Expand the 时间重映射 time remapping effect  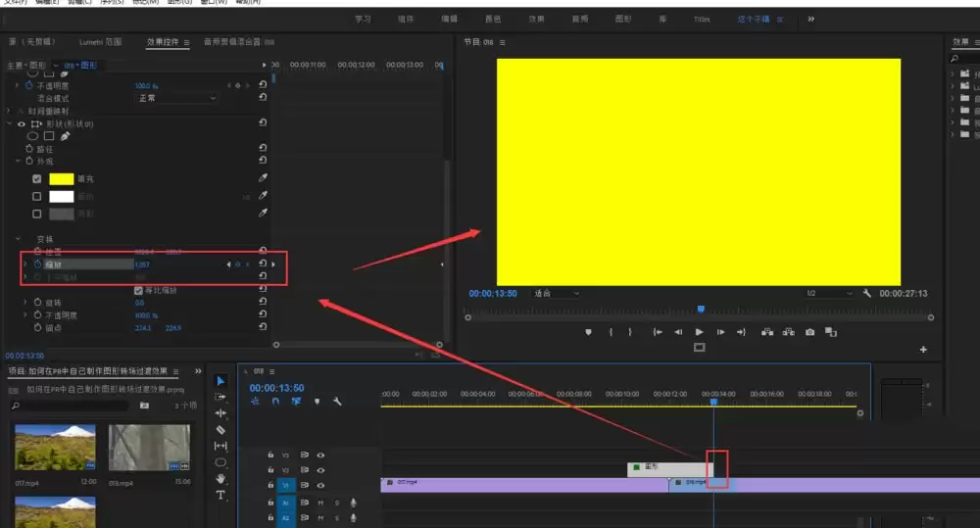click(x=9, y=111)
